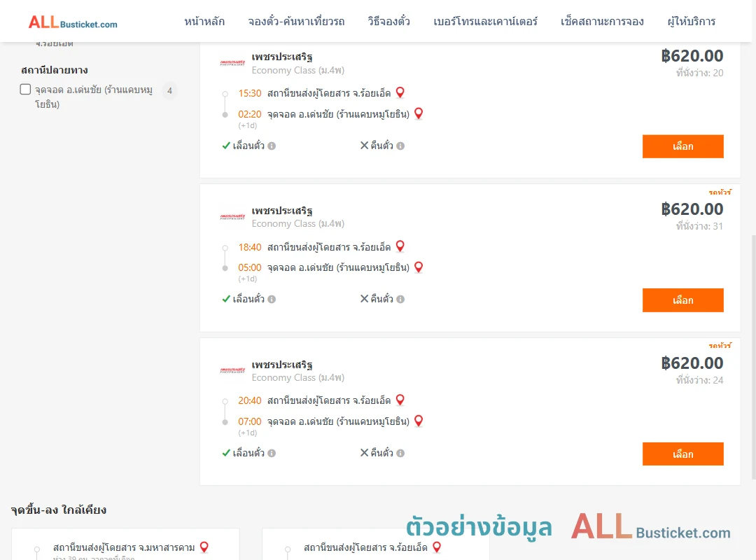Click operator logo on the 20:40 trip card
Image resolution: width=756 pixels, height=560 pixels.
click(x=232, y=370)
